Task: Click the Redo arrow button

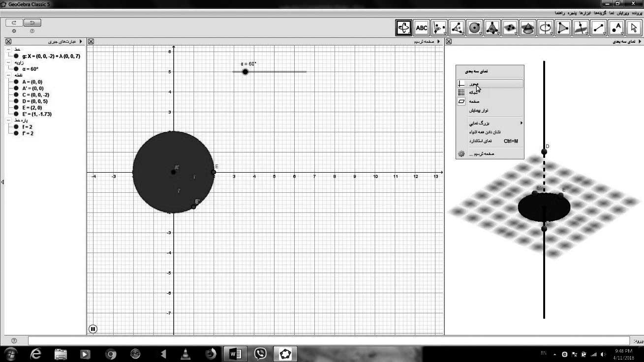Action: [14, 23]
